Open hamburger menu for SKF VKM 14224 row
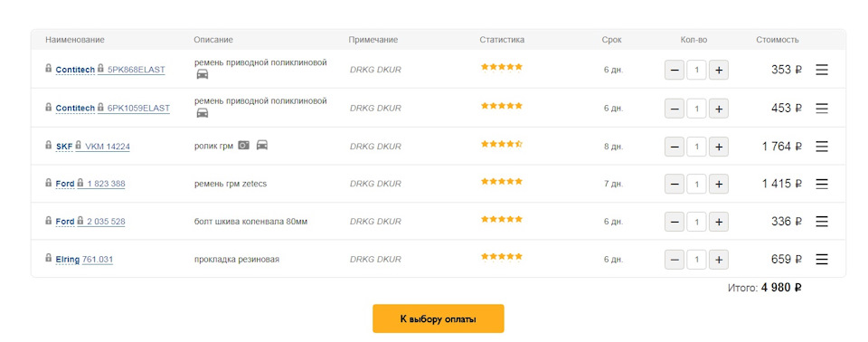 (x=822, y=147)
